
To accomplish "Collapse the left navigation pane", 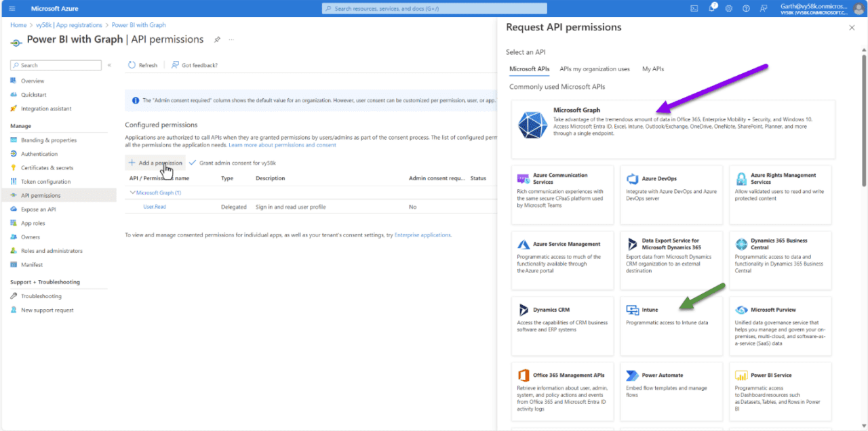I will [108, 64].
